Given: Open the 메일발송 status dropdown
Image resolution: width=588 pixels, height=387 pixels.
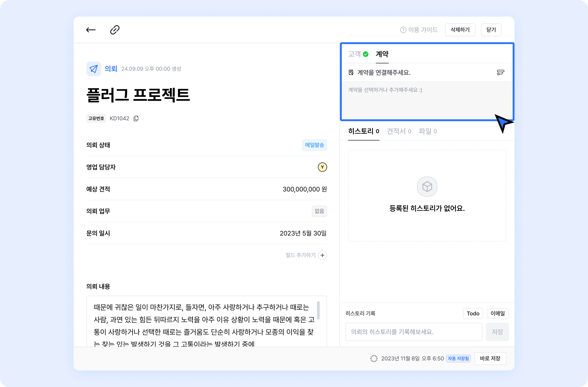Looking at the screenshot, I should (314, 145).
